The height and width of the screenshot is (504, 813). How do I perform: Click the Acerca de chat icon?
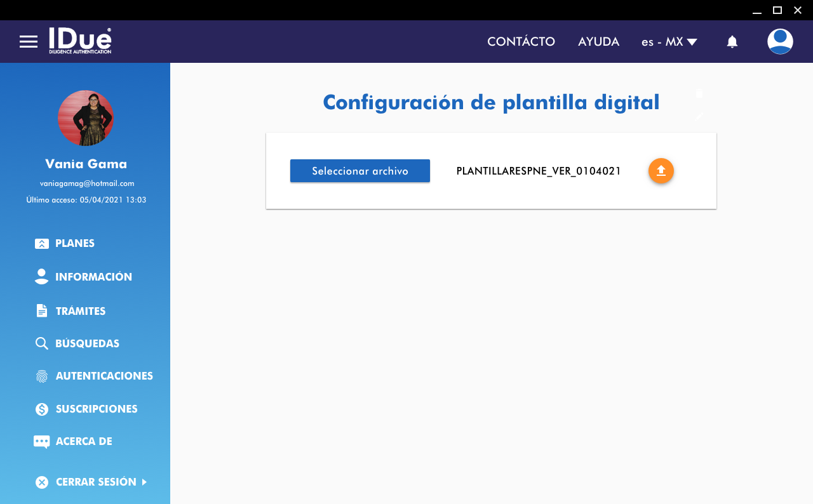pyautogui.click(x=42, y=442)
